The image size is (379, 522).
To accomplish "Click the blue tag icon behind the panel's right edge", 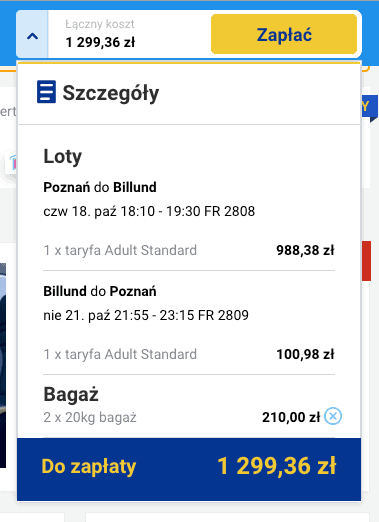I will point(370,109).
